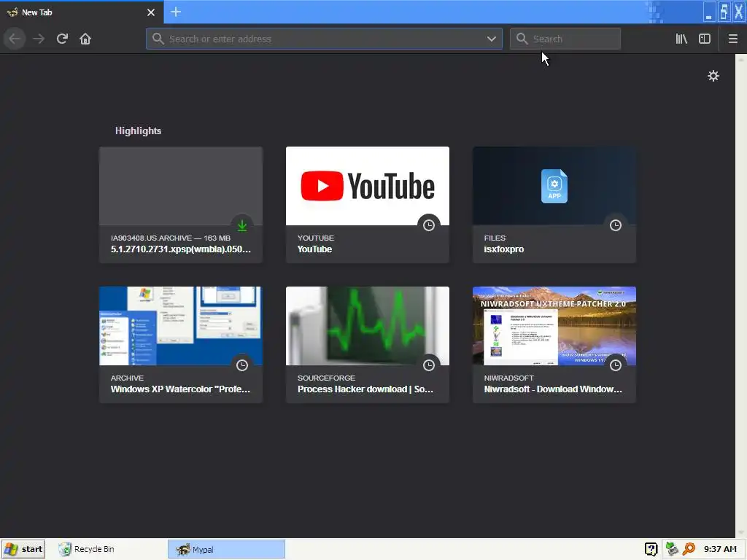Click the network computers tray icon
The width and height of the screenshot is (747, 560).
(x=671, y=549)
